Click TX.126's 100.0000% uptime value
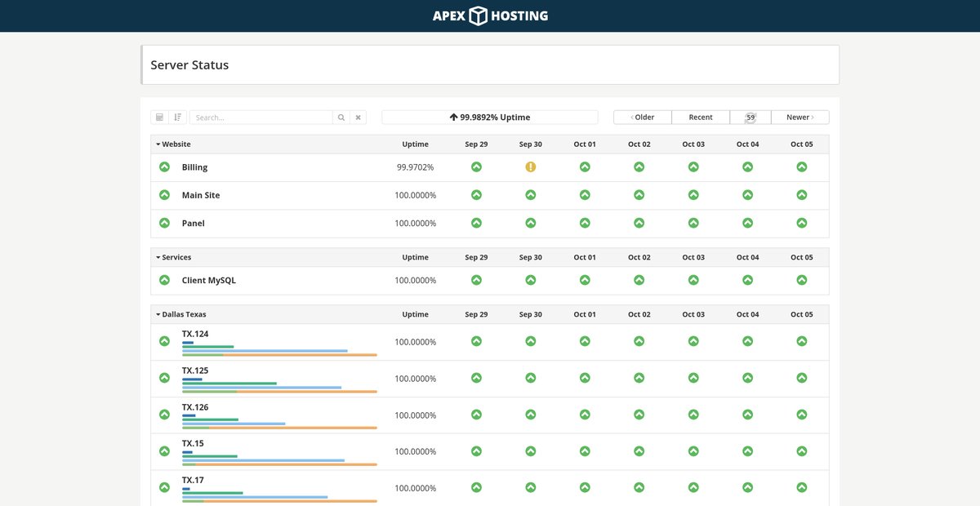Viewport: 980px width, 506px height. coord(416,415)
